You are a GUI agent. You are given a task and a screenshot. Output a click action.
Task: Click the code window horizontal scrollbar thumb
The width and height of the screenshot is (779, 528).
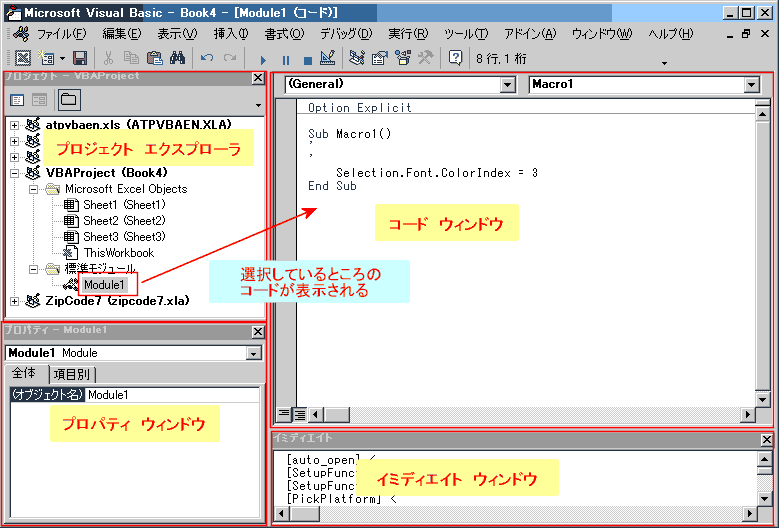337,414
